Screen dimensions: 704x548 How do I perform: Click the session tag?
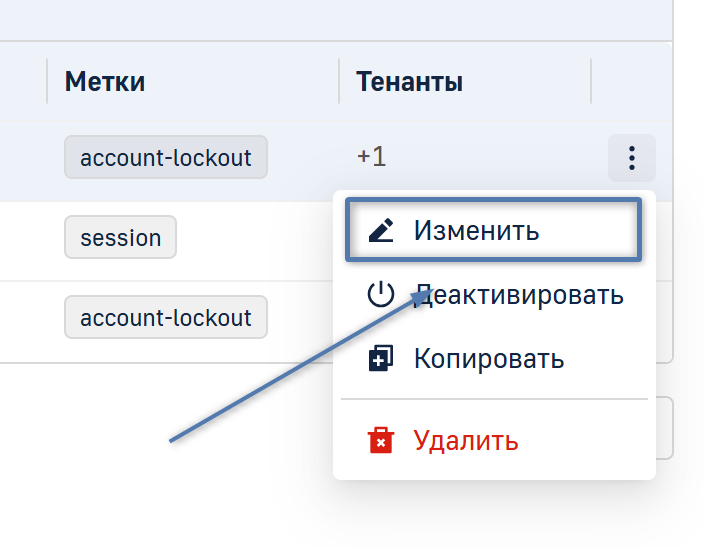coord(120,238)
